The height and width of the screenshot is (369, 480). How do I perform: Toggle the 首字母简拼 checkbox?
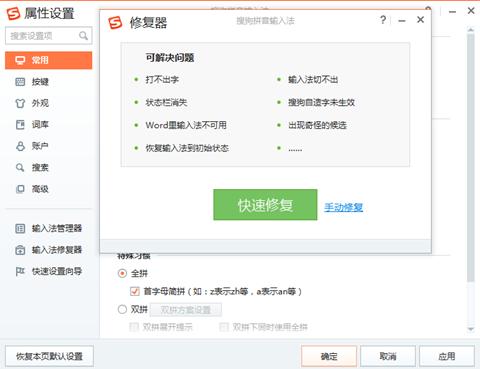point(135,291)
